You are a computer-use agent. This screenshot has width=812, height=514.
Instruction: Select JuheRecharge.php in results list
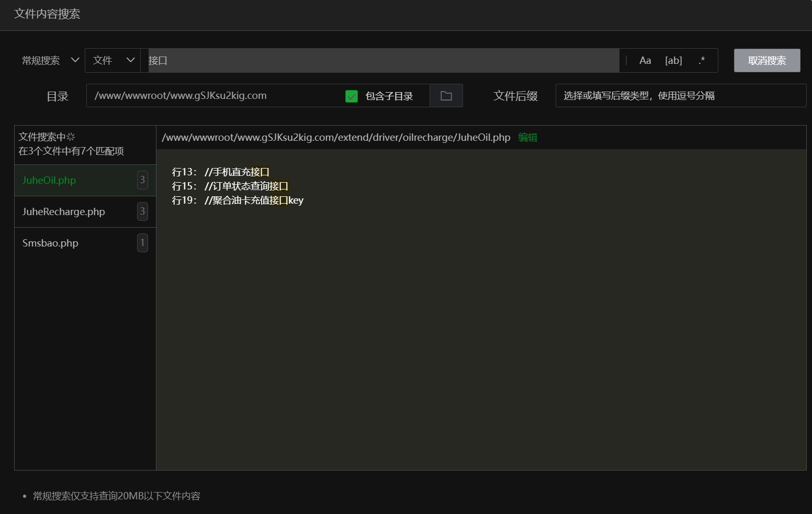64,212
